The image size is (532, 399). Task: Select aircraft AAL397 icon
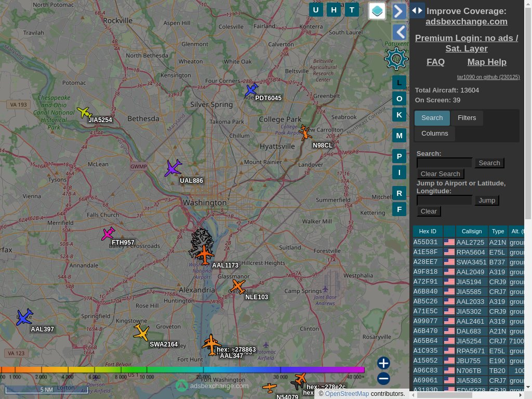pyautogui.click(x=24, y=317)
